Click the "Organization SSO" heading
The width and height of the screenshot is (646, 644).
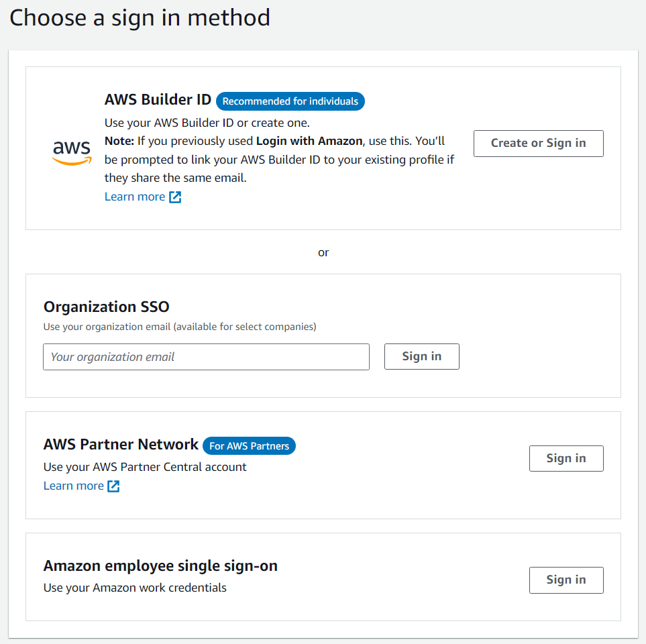tap(106, 307)
